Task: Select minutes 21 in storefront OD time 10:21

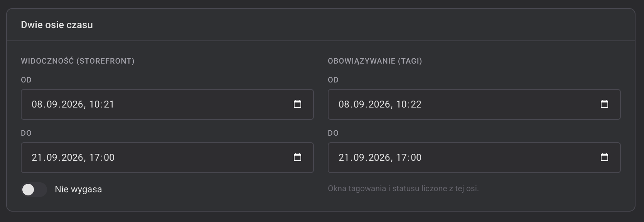Action: pos(109,104)
